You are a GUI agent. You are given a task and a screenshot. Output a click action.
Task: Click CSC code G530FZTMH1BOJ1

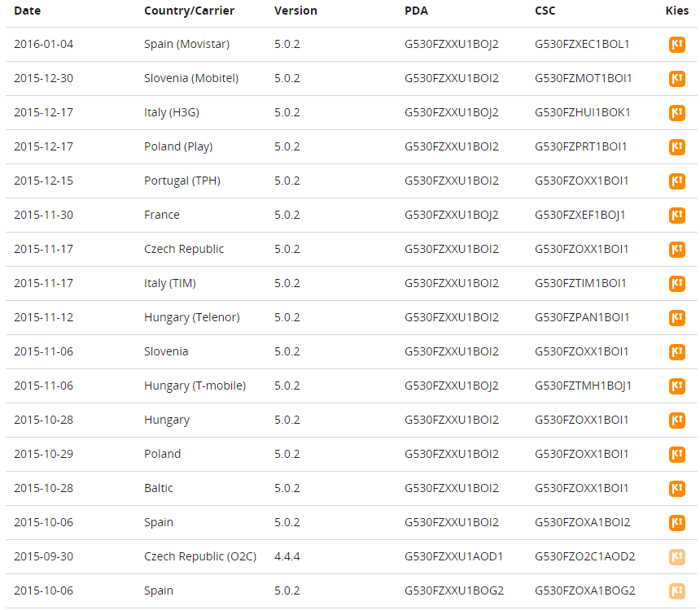coord(583,386)
